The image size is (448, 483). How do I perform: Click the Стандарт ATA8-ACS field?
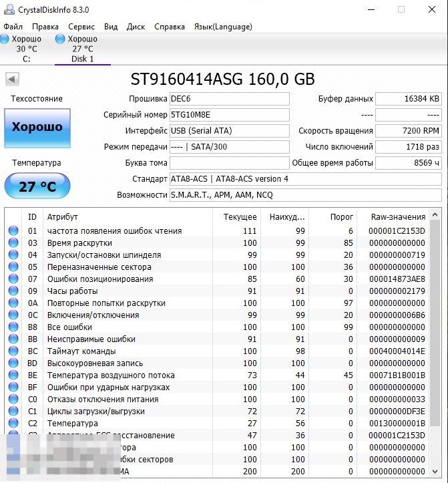click(x=305, y=179)
